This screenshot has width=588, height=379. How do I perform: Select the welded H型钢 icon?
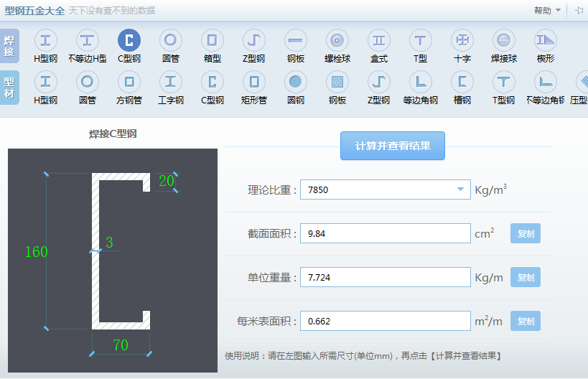click(46, 40)
